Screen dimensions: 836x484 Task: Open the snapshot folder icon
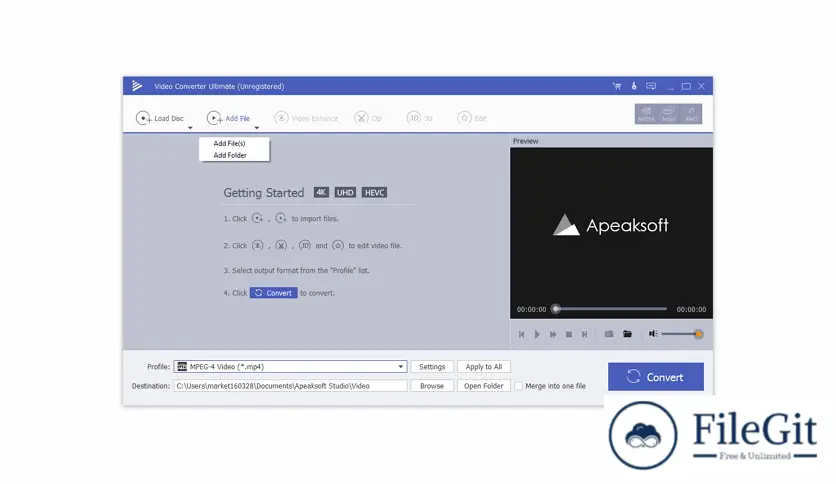(628, 334)
